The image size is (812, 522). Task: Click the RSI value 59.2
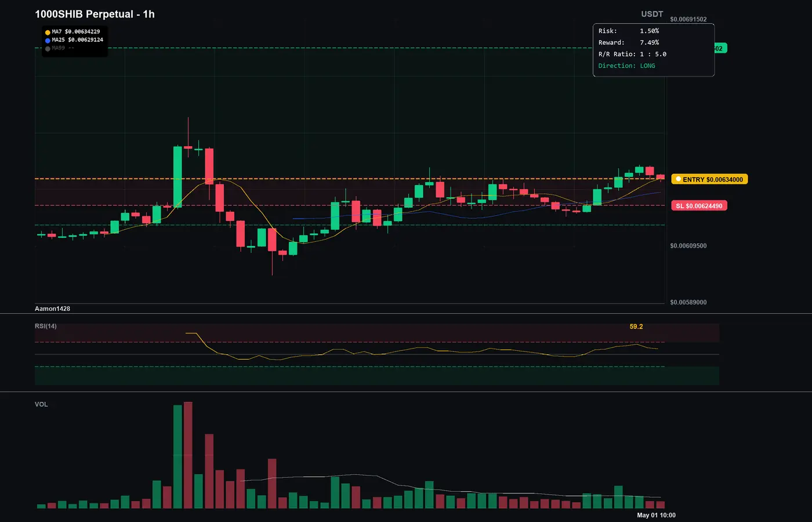coord(636,327)
